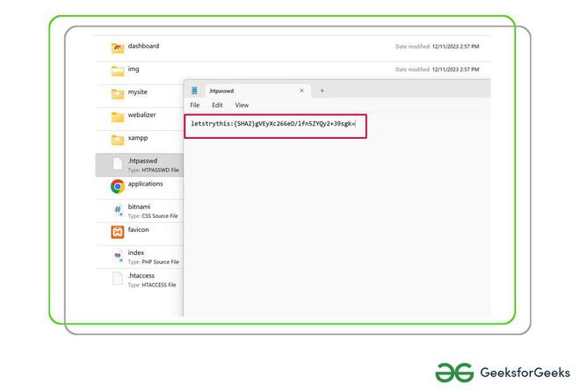Click the index PHP file icon
The height and width of the screenshot is (392, 580).
point(118,256)
